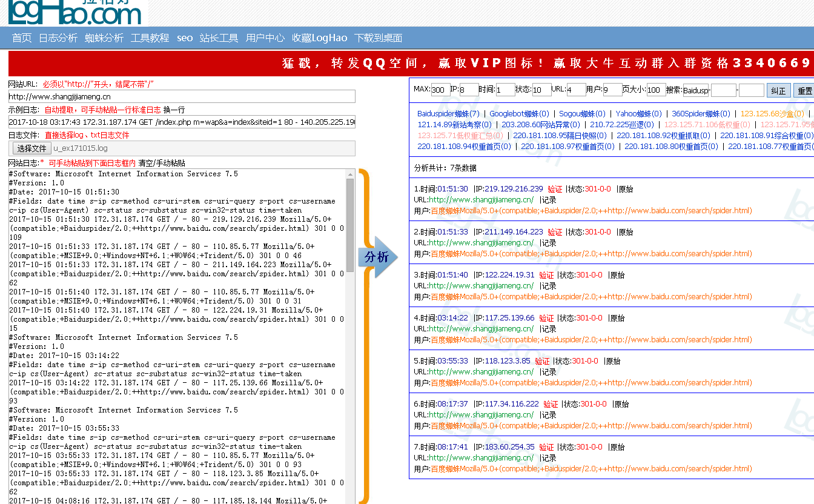Filter by 360Spider蜘蛛(0) link
The image size is (814, 504).
pyautogui.click(x=701, y=113)
